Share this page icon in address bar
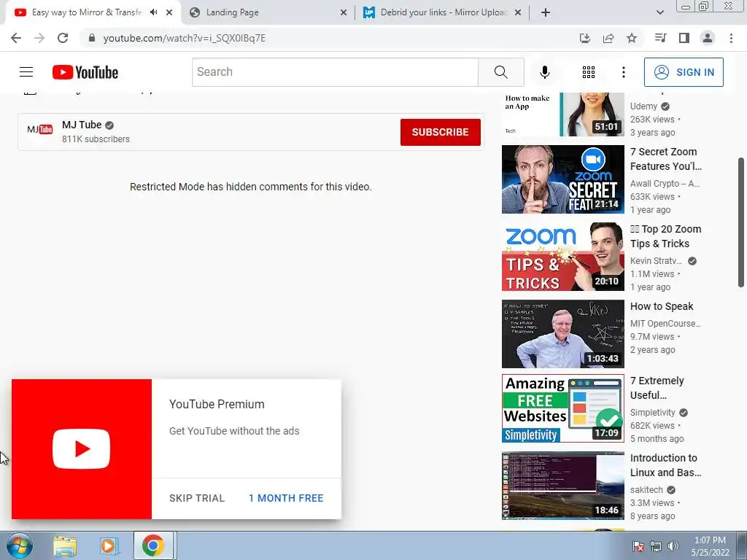The image size is (747, 560). click(608, 38)
